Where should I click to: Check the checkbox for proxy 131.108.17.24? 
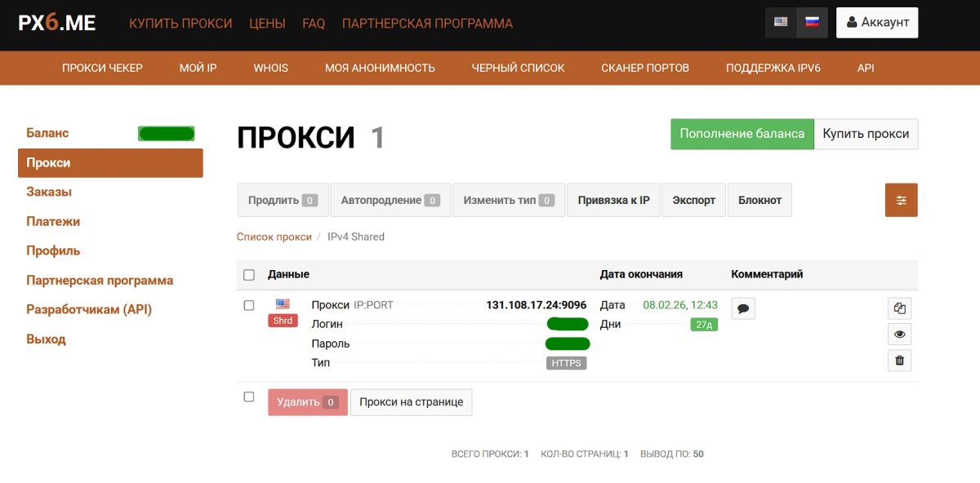coord(249,305)
